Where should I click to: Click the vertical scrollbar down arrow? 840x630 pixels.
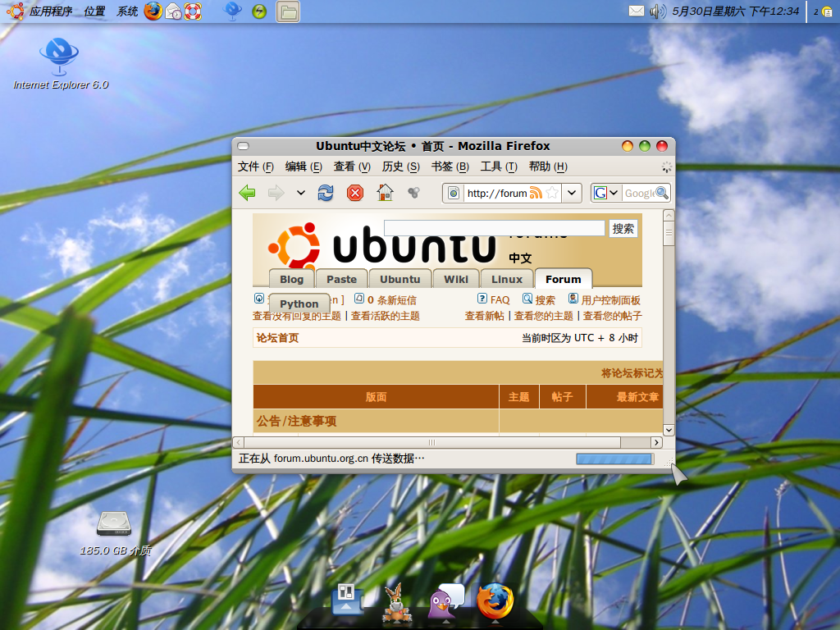pos(669,430)
